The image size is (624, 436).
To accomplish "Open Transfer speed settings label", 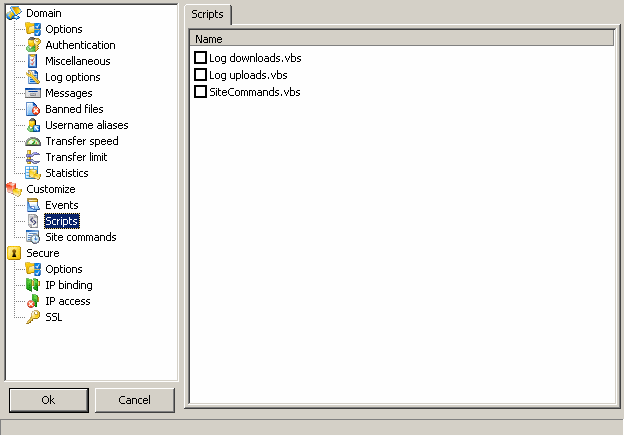I will [82, 141].
